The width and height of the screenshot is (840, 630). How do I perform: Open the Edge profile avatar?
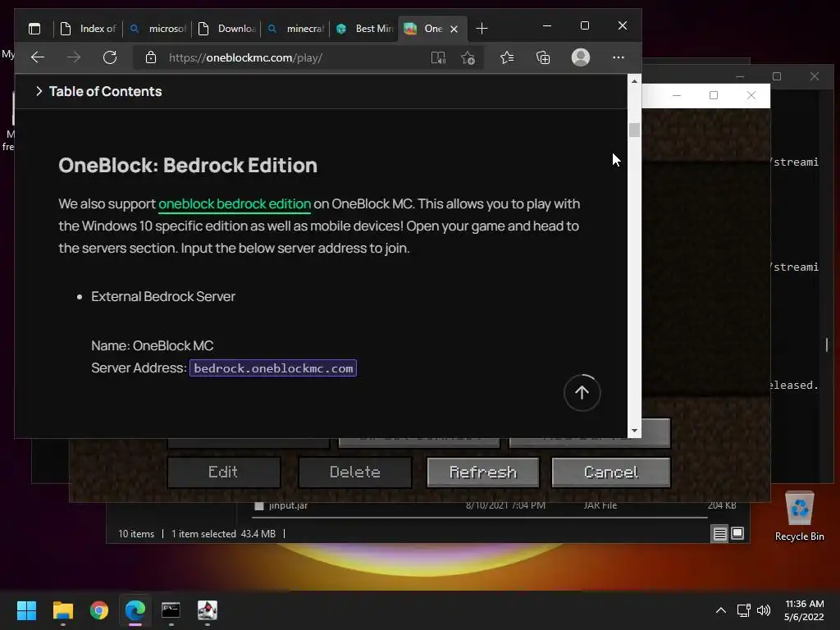pos(581,57)
